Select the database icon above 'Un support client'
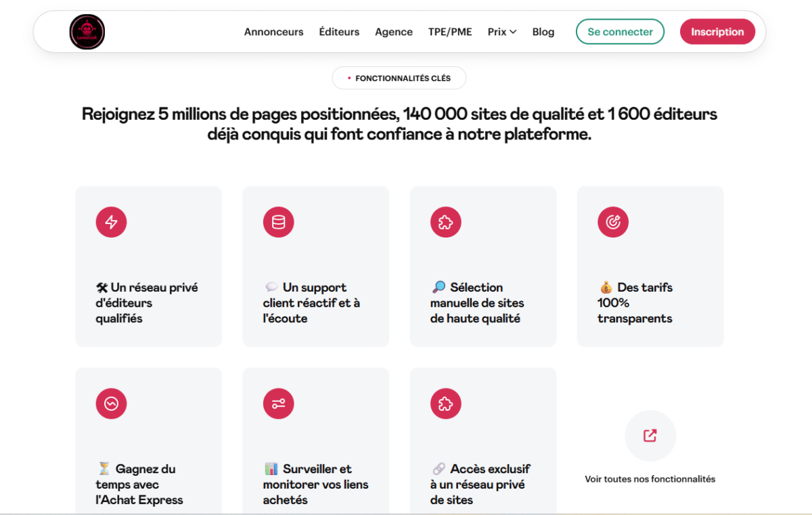Viewport: 812px width, 515px height. point(278,222)
